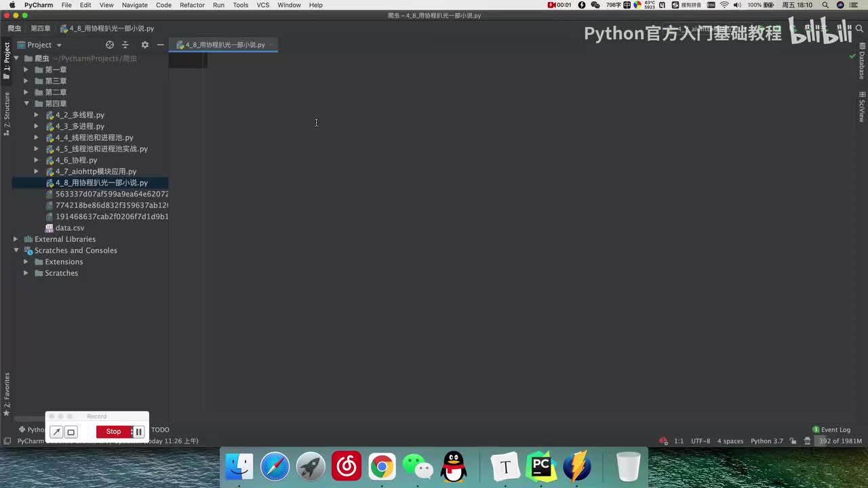
Task: Hide the Project panel with minus icon
Action: pyautogui.click(x=160, y=45)
